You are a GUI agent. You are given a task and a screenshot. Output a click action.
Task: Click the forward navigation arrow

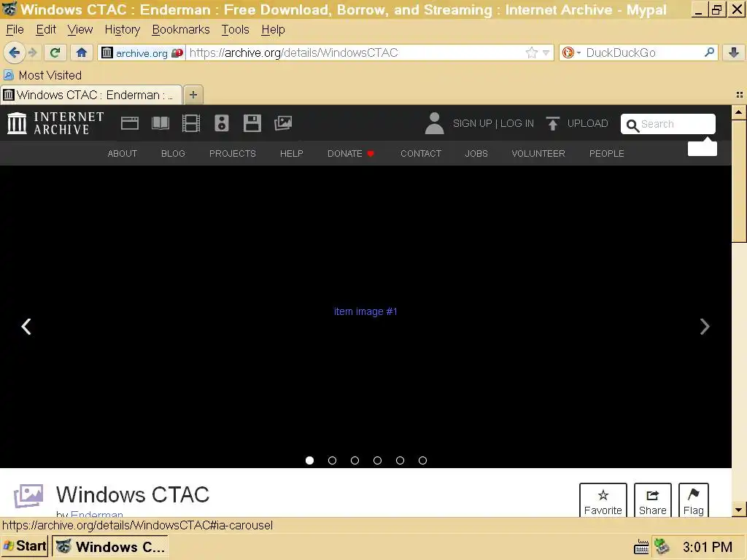click(32, 52)
